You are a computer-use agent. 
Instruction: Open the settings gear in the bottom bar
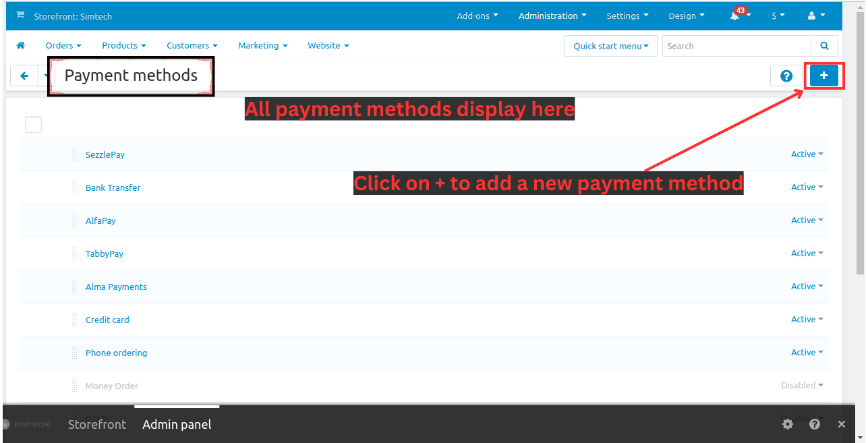coord(787,424)
